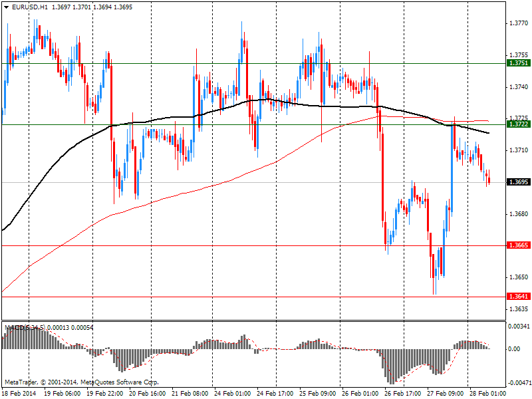Select the 1.3641 red price level label
This screenshot has height=399, width=532.
tap(518, 296)
